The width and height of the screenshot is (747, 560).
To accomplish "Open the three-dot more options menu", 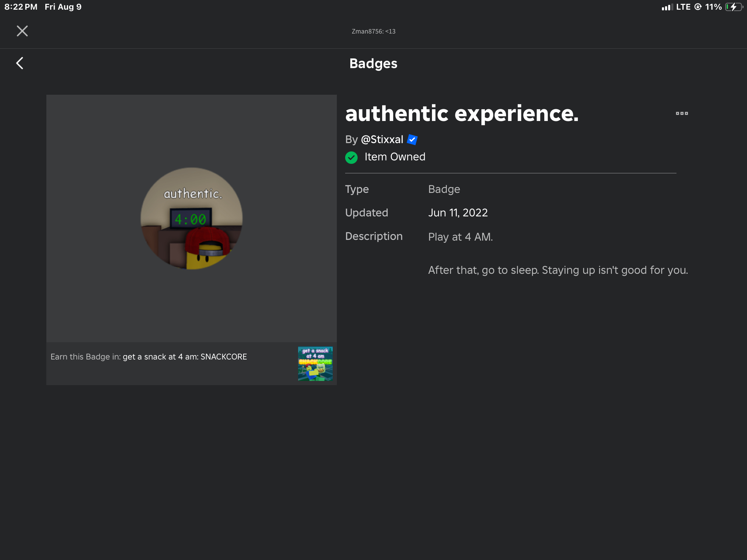I will [x=682, y=113].
